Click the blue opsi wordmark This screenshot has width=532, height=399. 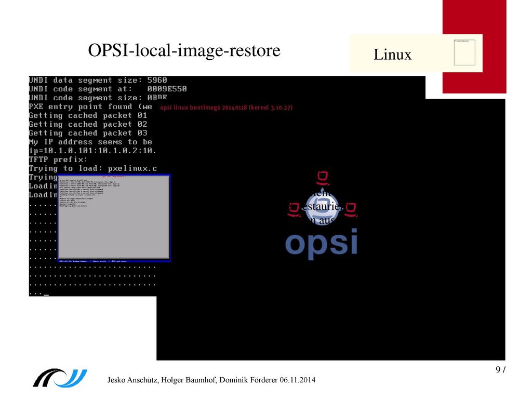tap(321, 244)
